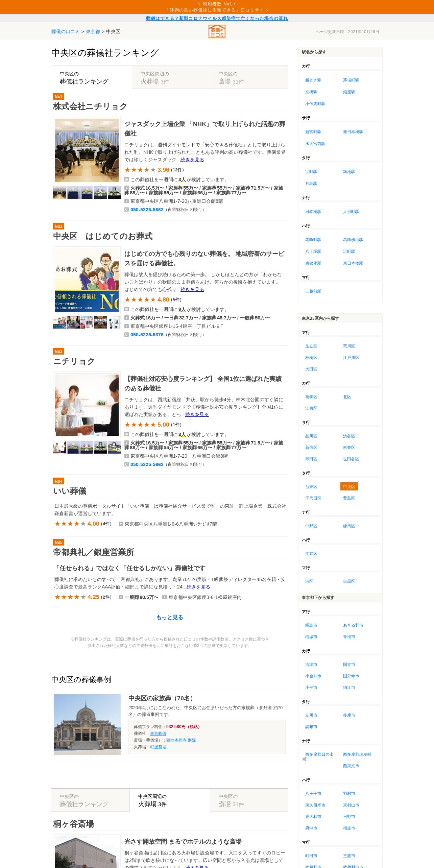Open the coronavirus funeral flow notice link
Viewport: 434px width, 868px height.
217,18
